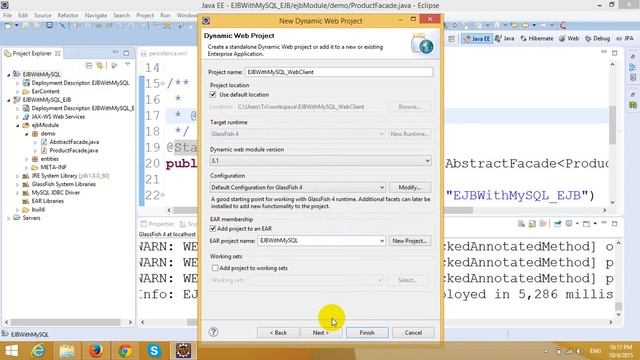Open the Navigate menu

[x=96, y=15]
